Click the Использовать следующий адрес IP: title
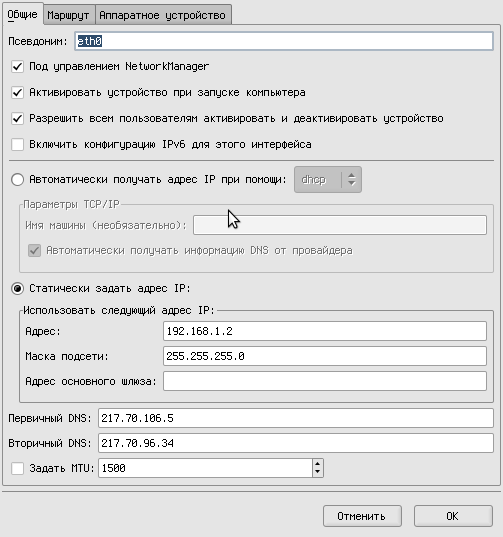This screenshot has width=503, height=537. pyautogui.click(x=119, y=310)
